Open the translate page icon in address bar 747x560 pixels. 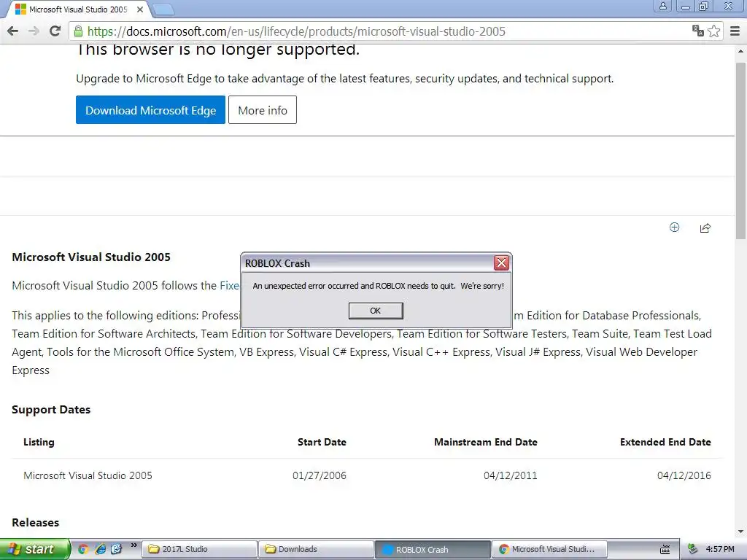698,31
